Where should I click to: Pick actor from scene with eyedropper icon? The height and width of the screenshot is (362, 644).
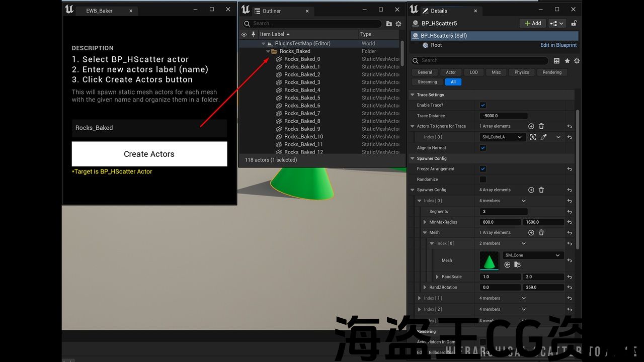click(x=543, y=137)
